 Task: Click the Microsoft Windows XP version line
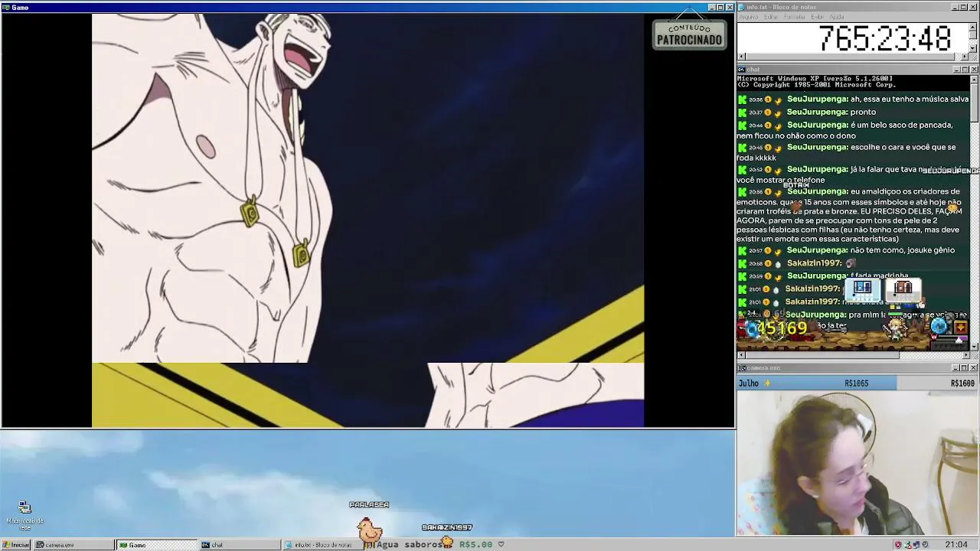[x=815, y=79]
